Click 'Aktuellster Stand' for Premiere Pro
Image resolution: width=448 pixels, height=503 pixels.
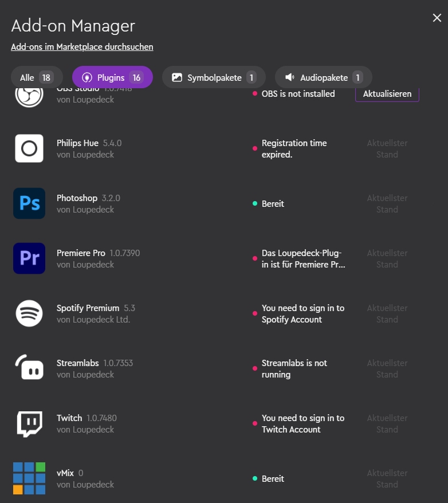click(387, 258)
